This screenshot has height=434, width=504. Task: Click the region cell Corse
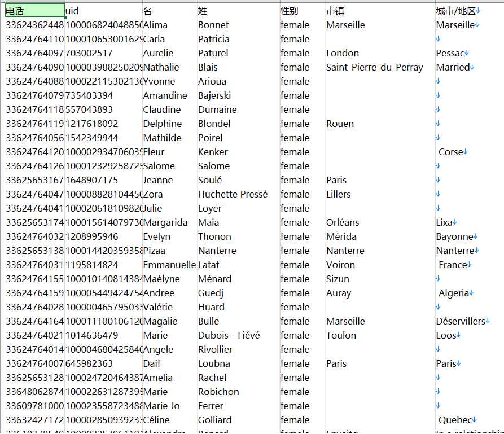(x=469, y=152)
